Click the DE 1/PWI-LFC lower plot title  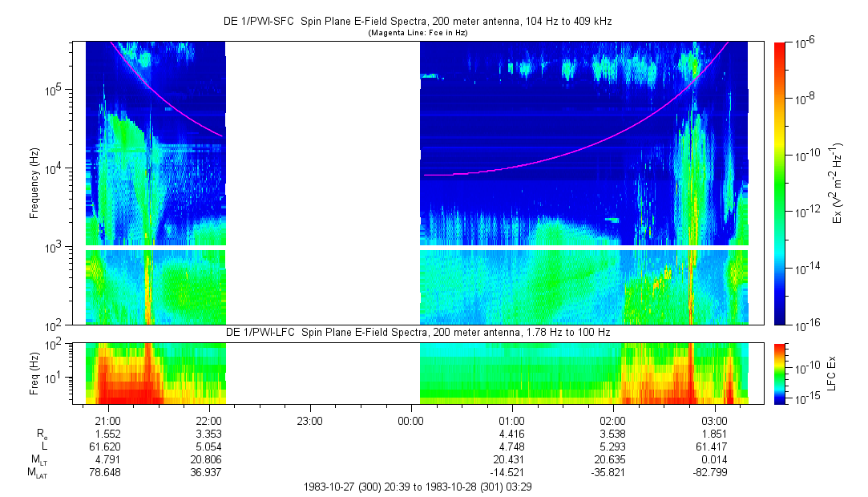pos(416,332)
